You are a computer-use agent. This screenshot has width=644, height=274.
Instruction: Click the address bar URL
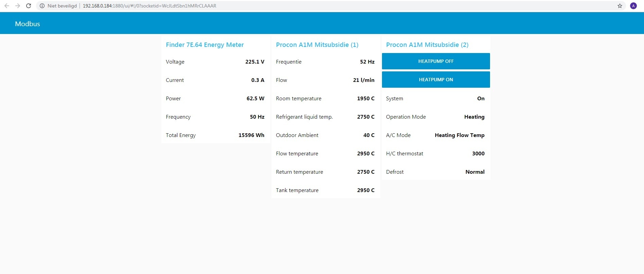pos(150,6)
